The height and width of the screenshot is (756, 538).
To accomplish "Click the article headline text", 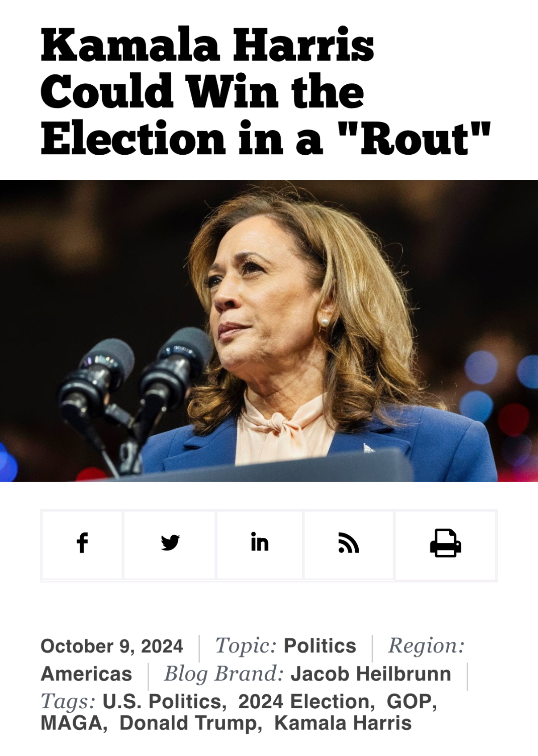I will (x=265, y=92).
